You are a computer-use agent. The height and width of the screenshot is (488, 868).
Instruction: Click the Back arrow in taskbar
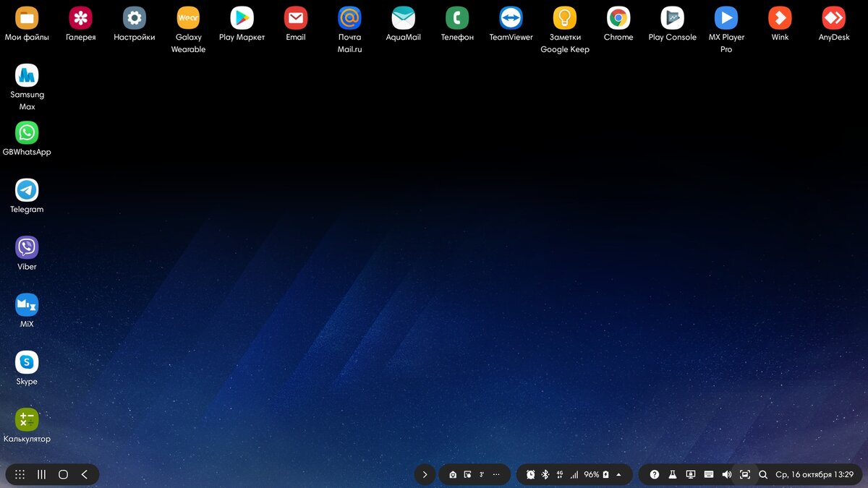coord(84,474)
